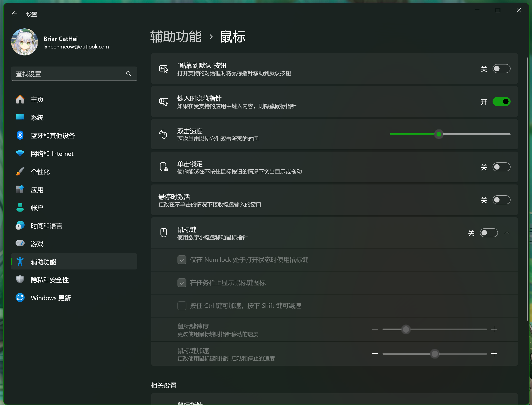Collapse the 鼠标键 section chevron
Screen dimensions: 532x405
coord(507,233)
